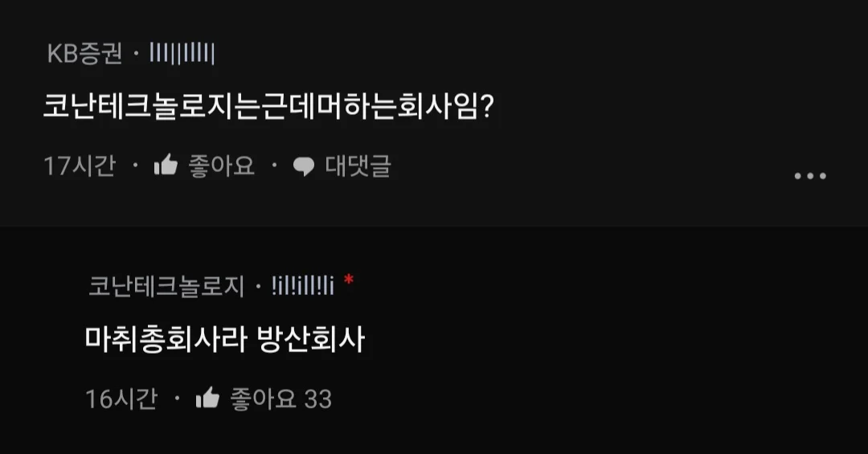Click the 17시간 timestamp
Image resolution: width=868 pixels, height=454 pixels.
[80, 166]
